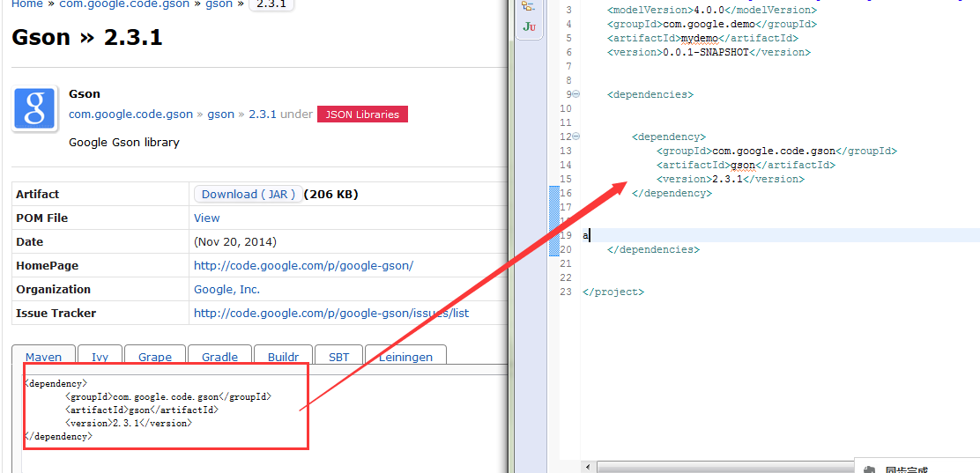
Task: Click the Gson blue 'g' logo
Action: tap(35, 108)
